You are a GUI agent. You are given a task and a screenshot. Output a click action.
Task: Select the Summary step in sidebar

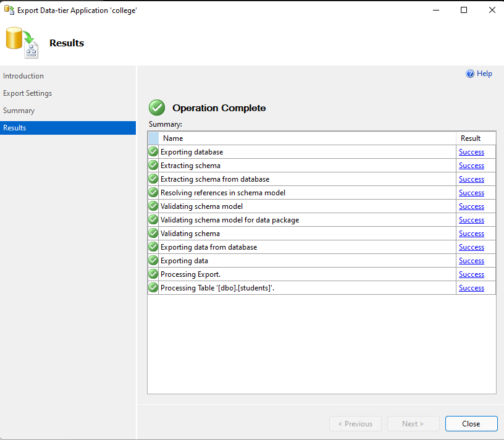pyautogui.click(x=19, y=111)
